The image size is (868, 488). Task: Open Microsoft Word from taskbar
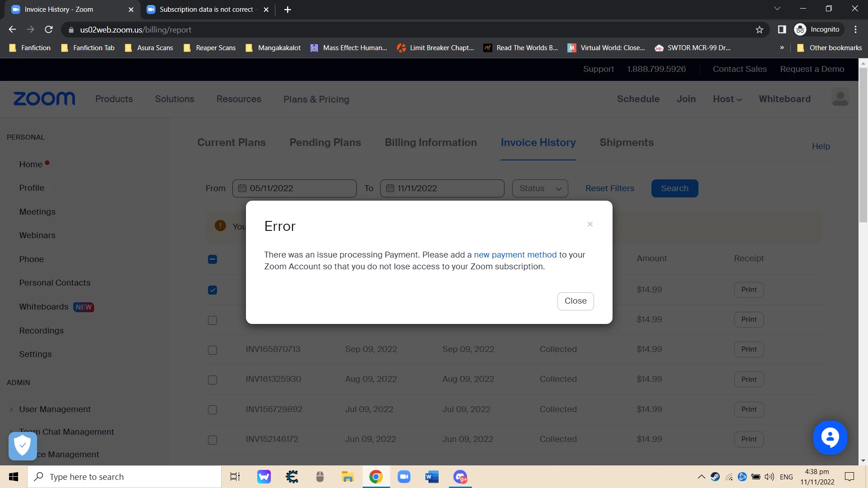click(432, 477)
